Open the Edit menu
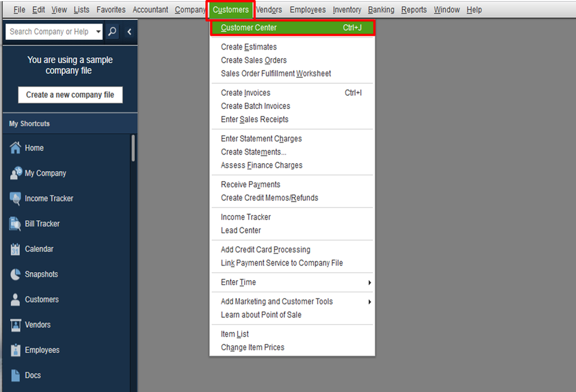Viewport: 576px width, 392px height. click(39, 10)
